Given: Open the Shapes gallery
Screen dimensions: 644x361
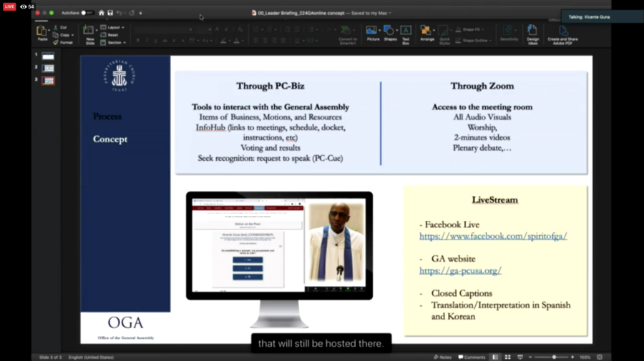Looking at the screenshot, I should [390, 32].
